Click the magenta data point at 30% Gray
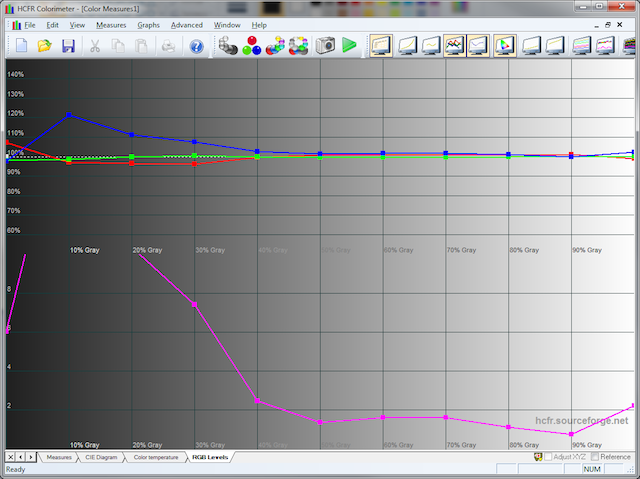The image size is (640, 479). tap(195, 304)
